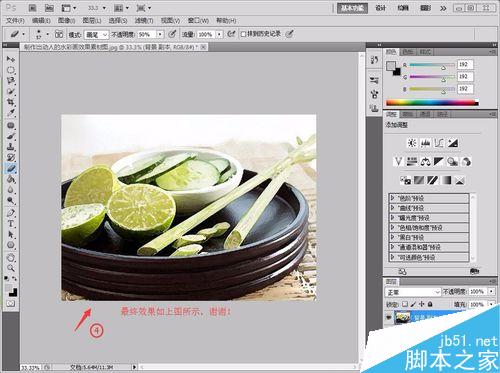Add a Color Balance adjustment
This screenshot has height=373, width=500.
point(425,162)
